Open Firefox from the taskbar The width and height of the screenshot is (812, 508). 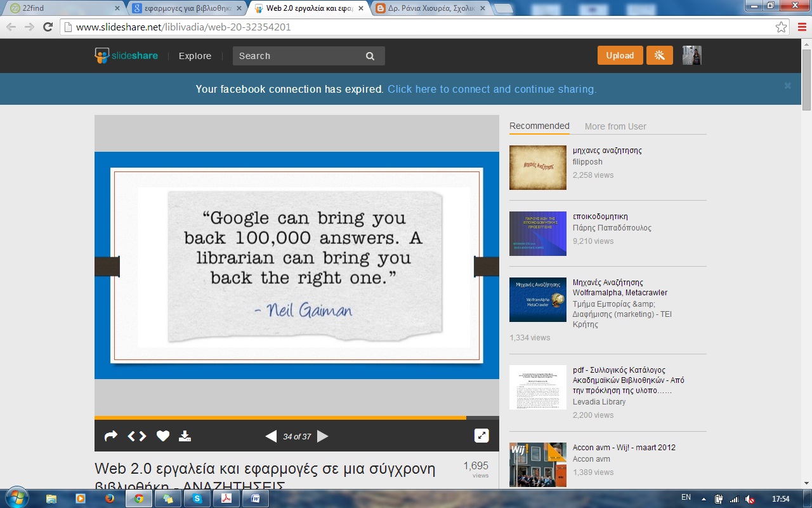[x=110, y=499]
